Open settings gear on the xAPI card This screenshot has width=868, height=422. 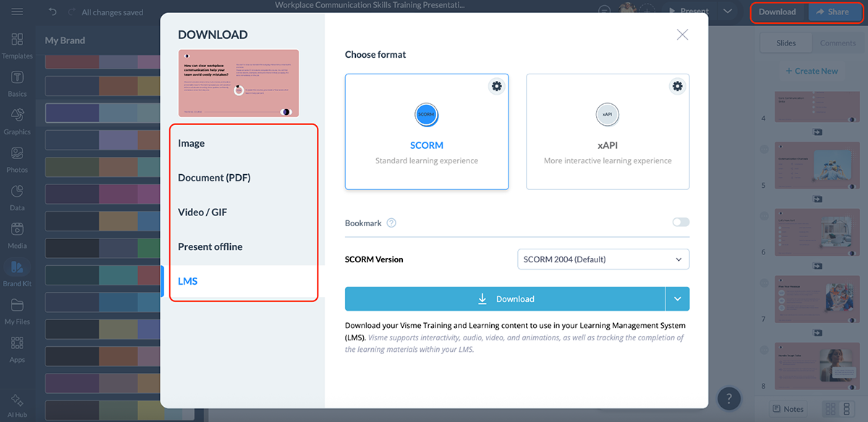(x=677, y=85)
